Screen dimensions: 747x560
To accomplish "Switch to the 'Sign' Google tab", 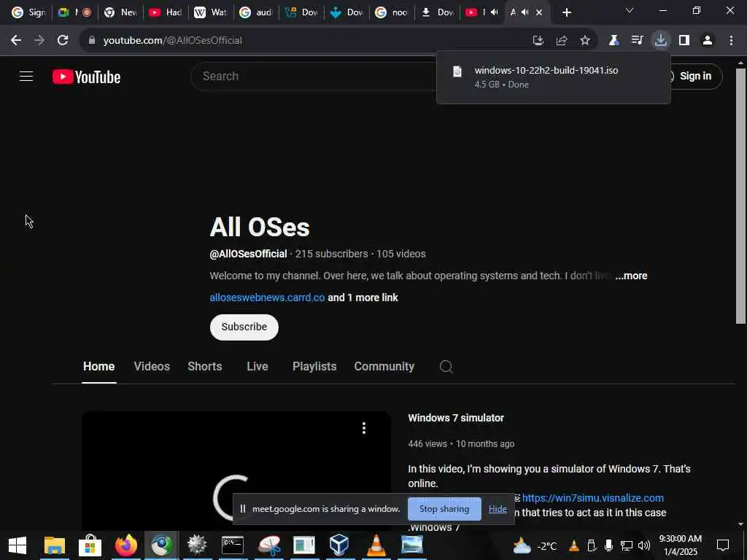I will point(28,12).
